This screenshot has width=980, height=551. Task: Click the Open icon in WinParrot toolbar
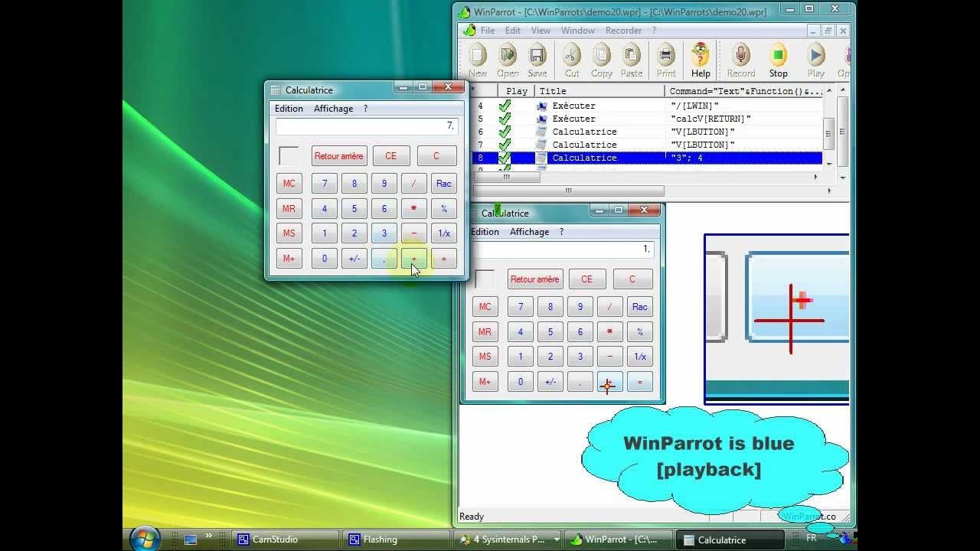coord(508,60)
